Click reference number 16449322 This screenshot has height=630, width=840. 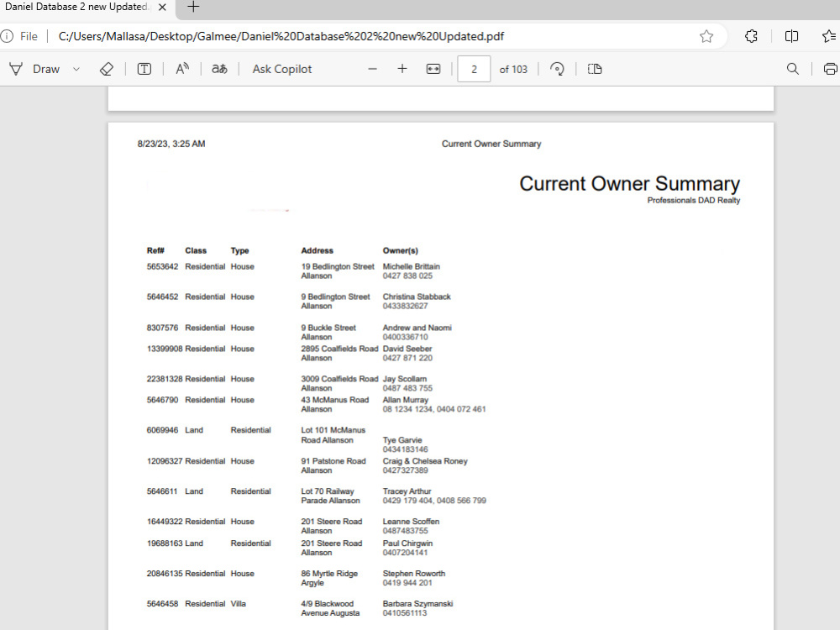coord(165,522)
